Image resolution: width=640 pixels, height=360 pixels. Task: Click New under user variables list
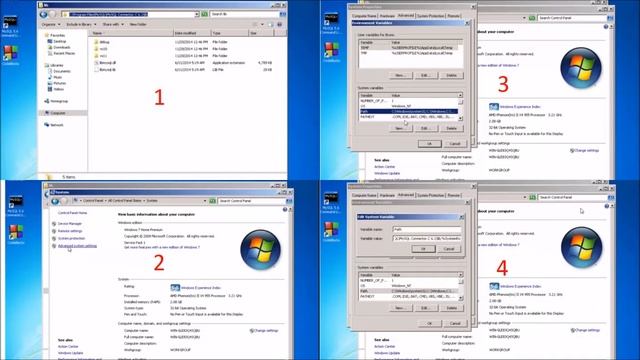(x=401, y=76)
